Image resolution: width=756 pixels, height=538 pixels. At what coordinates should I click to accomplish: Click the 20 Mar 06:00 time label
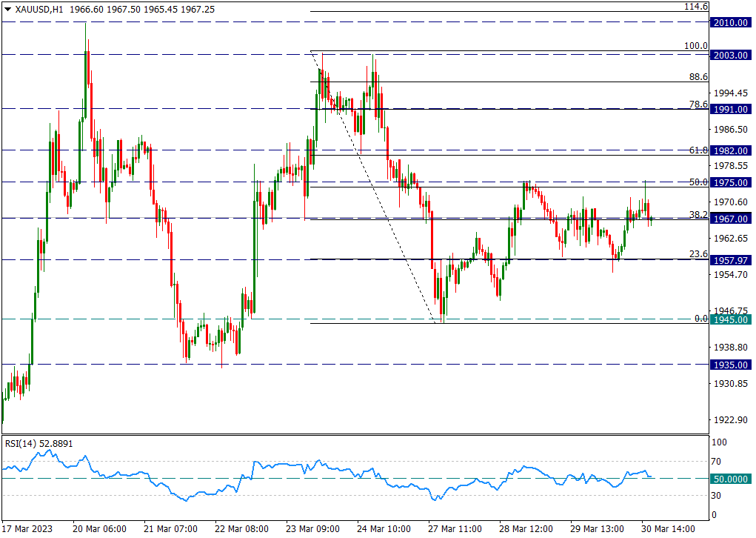pos(100,529)
